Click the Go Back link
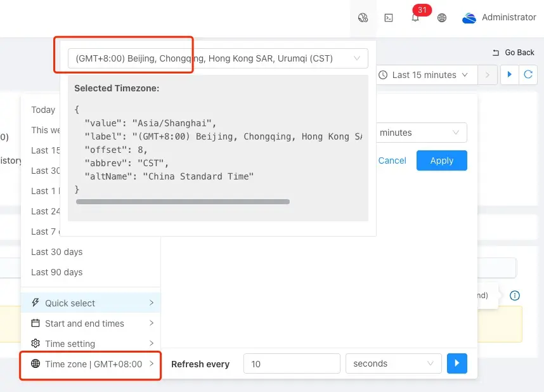 514,53
